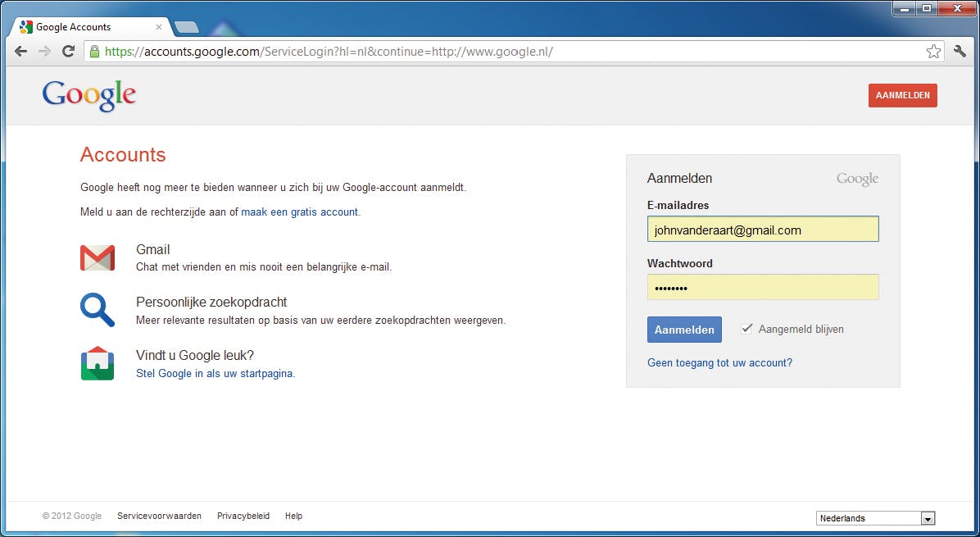980x537 pixels.
Task: Click the Gmail heading text
Action: pos(152,249)
